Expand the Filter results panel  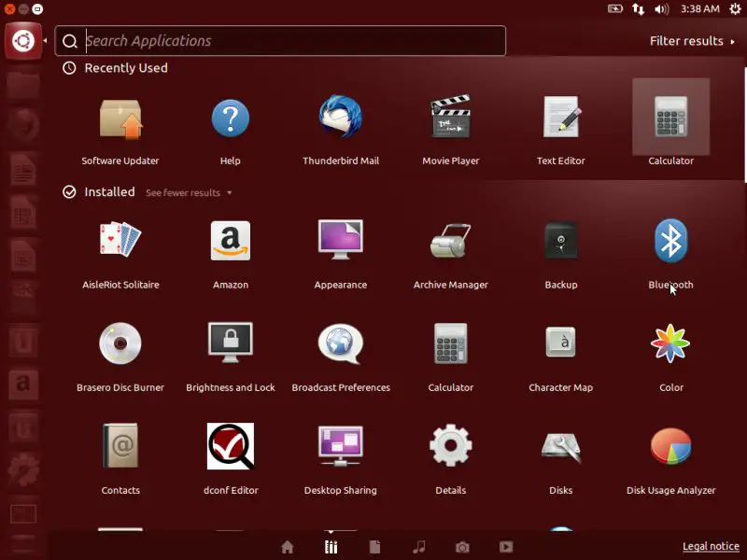coord(692,41)
